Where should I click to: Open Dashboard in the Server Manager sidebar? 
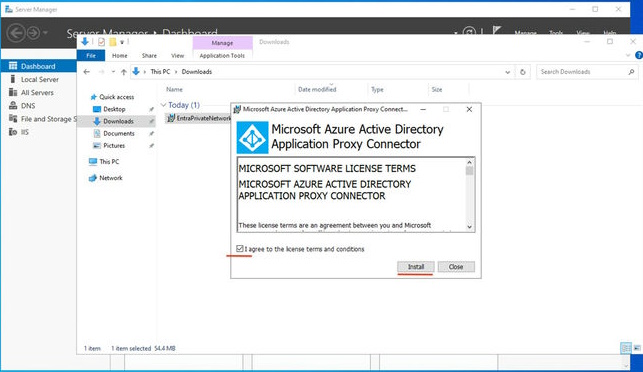coord(39,66)
